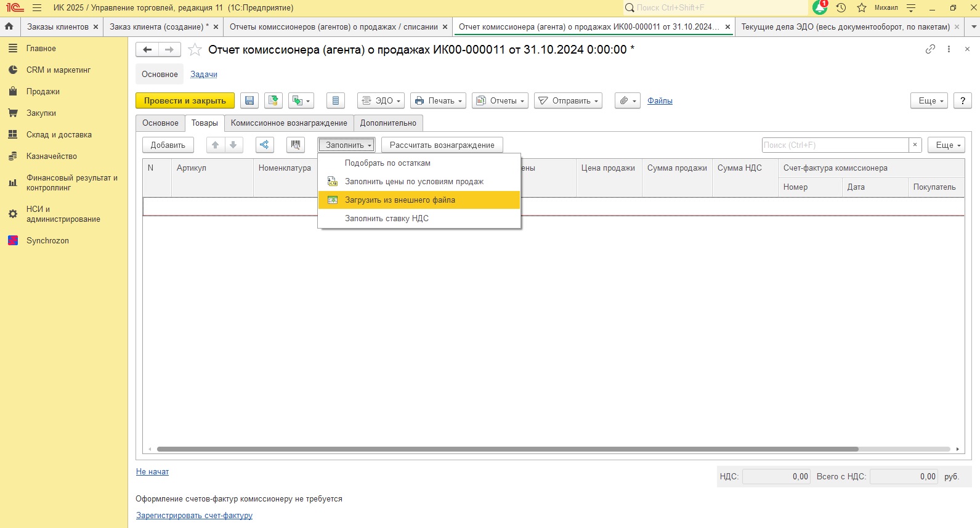This screenshot has height=528, width=980.
Task: Move the row up with the arrow icon
Action: tap(215, 145)
